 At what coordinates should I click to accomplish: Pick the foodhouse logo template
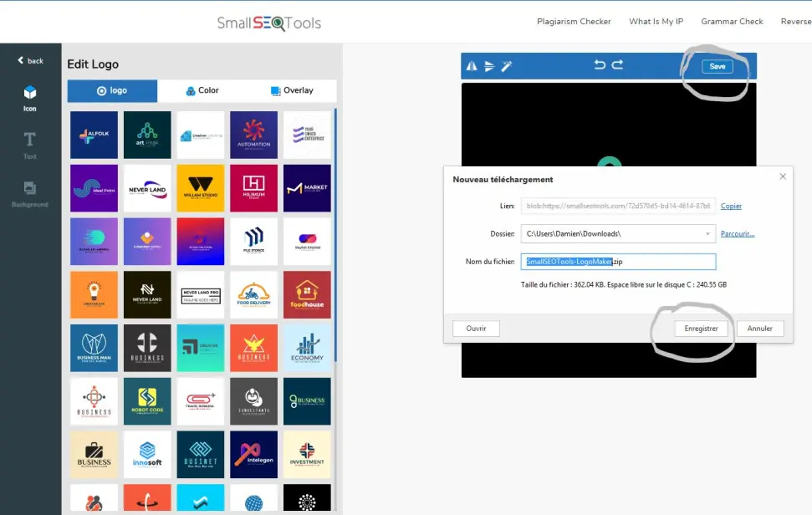(307, 294)
